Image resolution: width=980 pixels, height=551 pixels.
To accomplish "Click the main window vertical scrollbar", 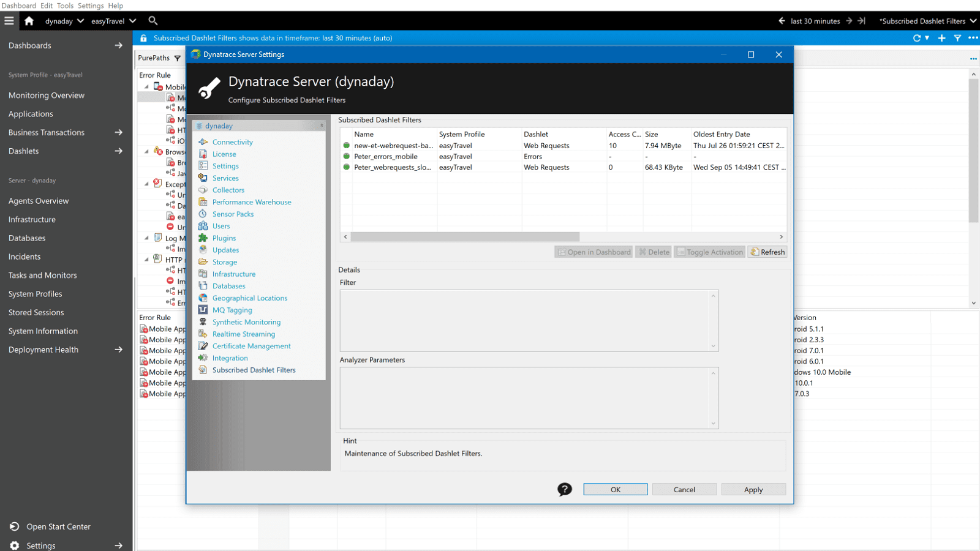I will click(974, 150).
